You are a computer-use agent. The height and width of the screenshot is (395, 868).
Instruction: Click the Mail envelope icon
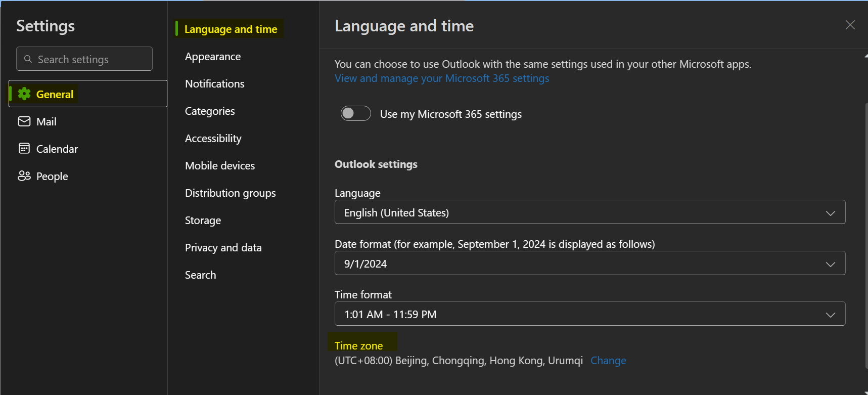point(24,121)
